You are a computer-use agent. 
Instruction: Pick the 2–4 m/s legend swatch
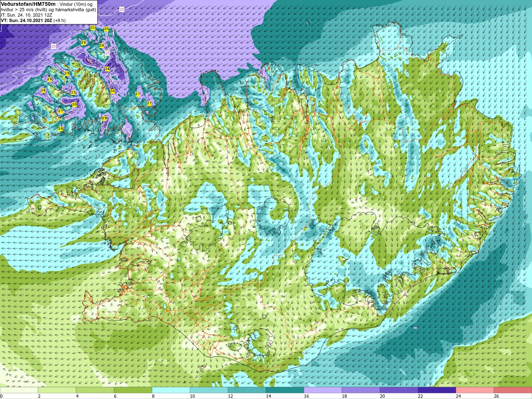tap(57, 390)
